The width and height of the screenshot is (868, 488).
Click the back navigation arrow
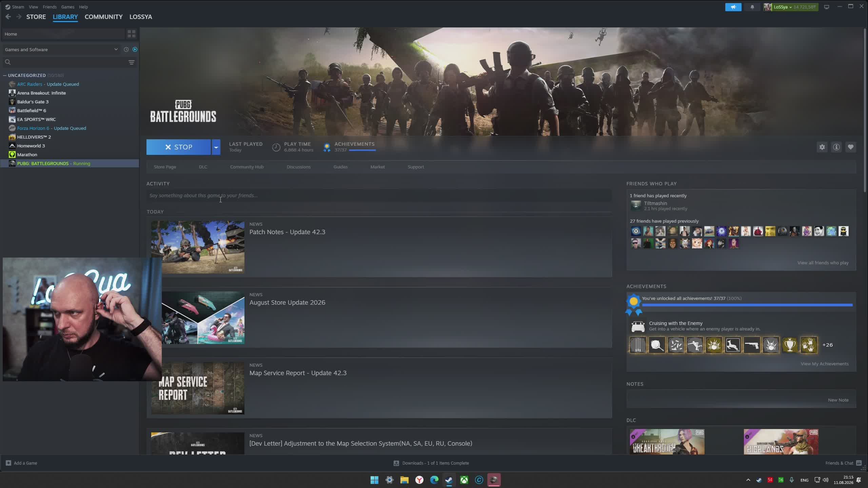click(x=8, y=17)
